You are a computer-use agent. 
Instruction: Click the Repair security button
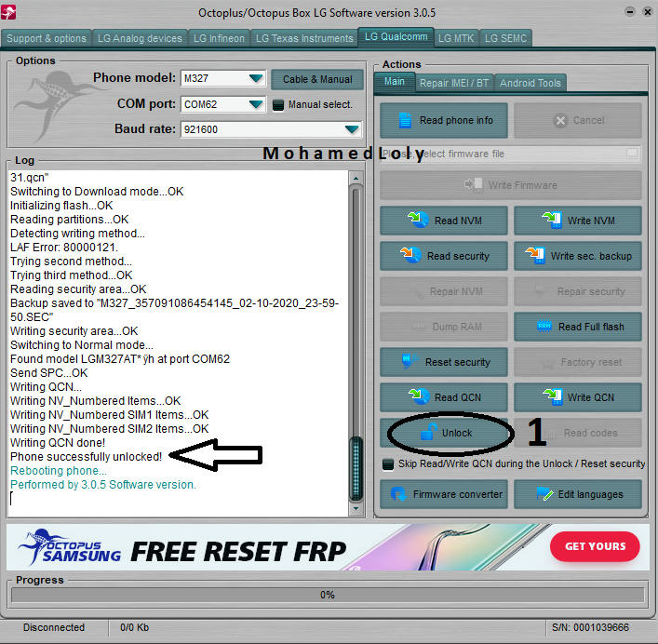point(577,291)
